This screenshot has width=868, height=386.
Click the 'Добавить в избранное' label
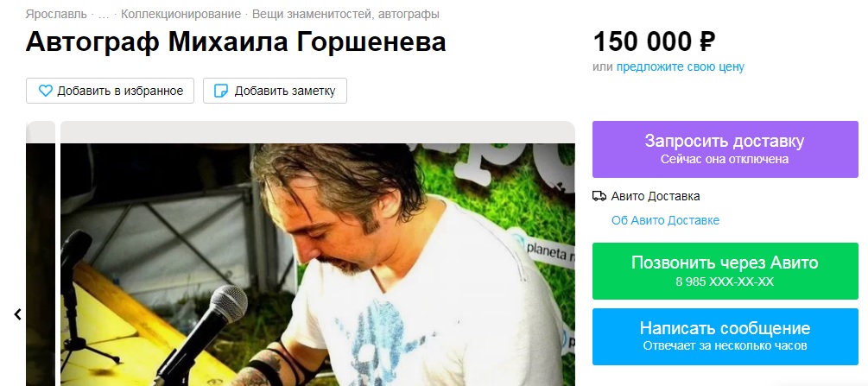[x=120, y=91]
